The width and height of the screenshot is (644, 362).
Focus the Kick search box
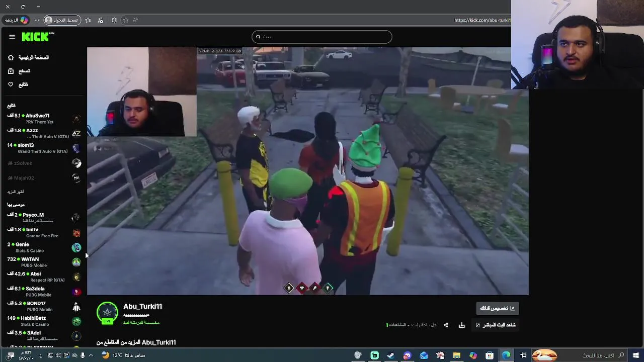click(321, 37)
